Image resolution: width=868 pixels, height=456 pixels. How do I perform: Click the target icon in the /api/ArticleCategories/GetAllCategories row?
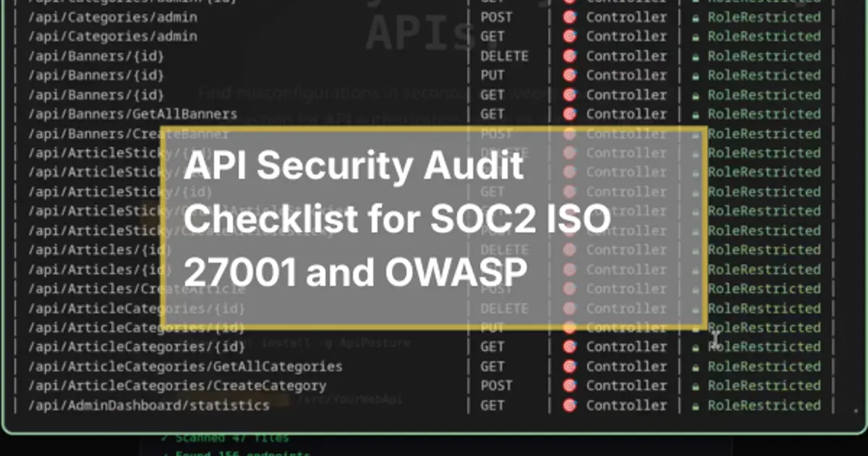pos(569,366)
